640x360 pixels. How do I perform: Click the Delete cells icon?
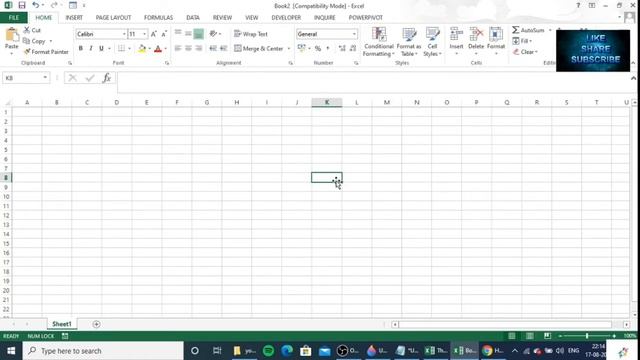476,34
